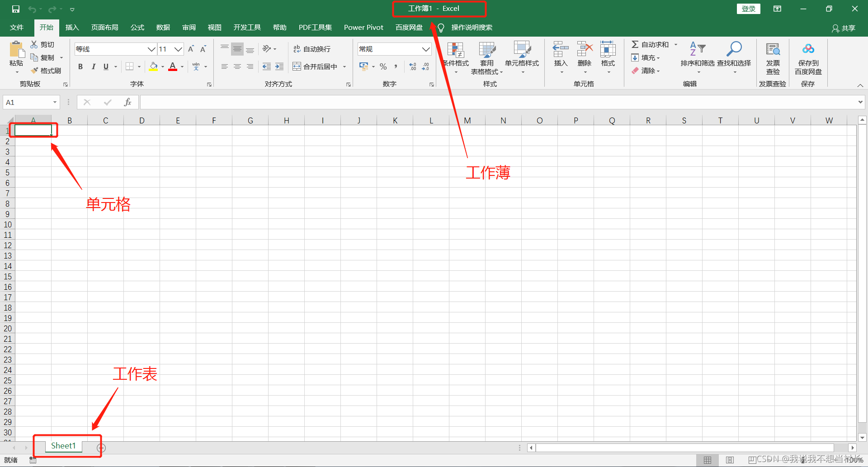Viewport: 868px width, 467px height.
Task: Click the Insert cells icon
Action: tap(561, 49)
